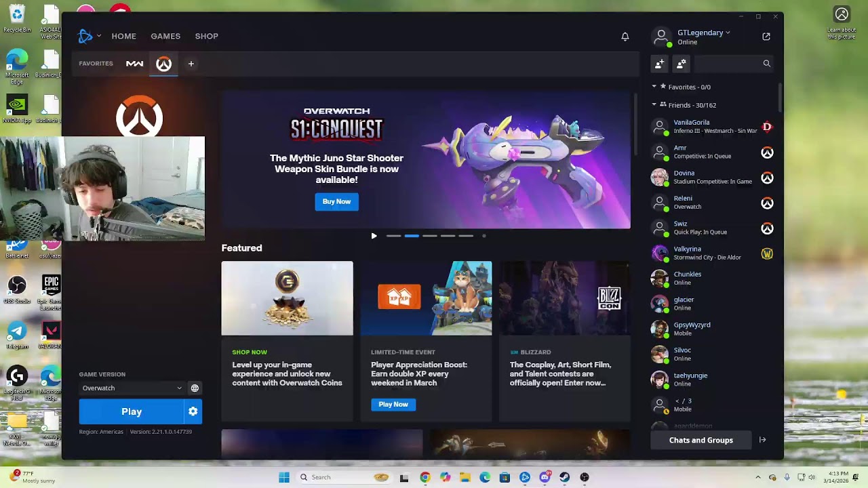Click the region globe icon

[195, 388]
